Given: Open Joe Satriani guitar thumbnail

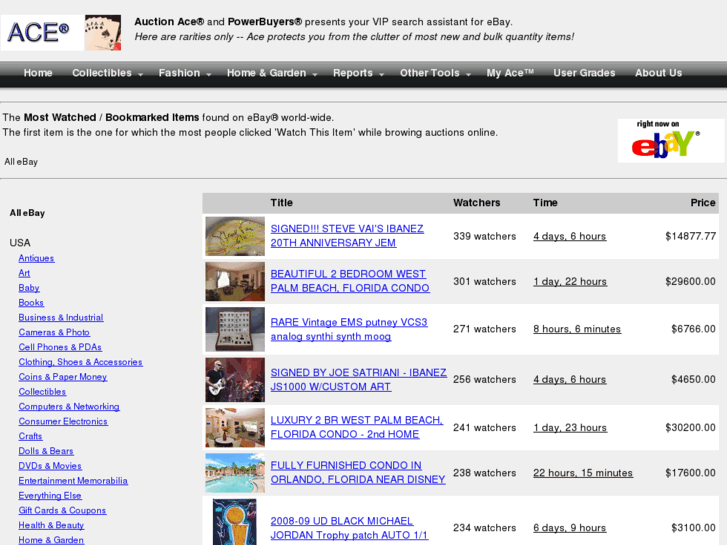Looking at the screenshot, I should point(235,379).
